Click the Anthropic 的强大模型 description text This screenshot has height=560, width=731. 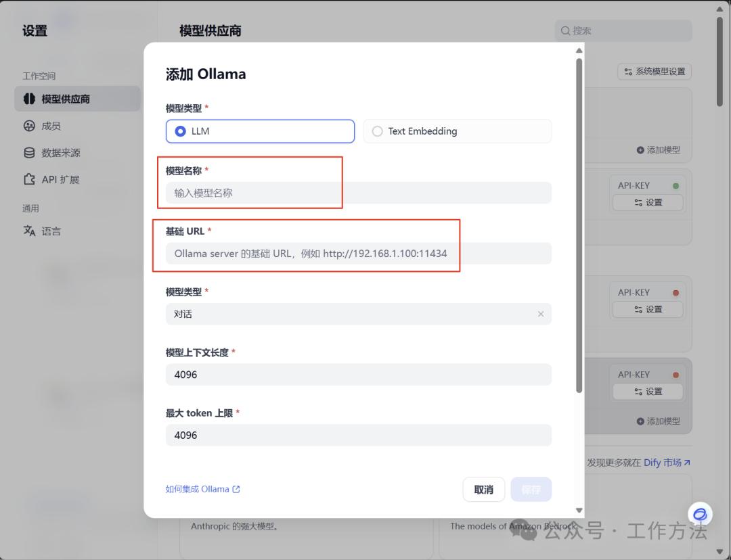click(x=234, y=526)
